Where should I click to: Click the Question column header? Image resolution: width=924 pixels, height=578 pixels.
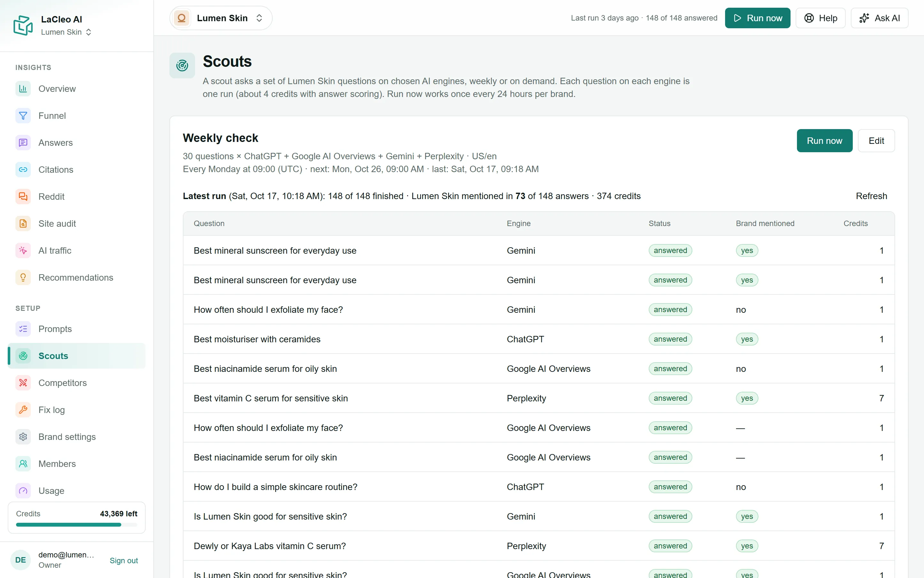209,223
